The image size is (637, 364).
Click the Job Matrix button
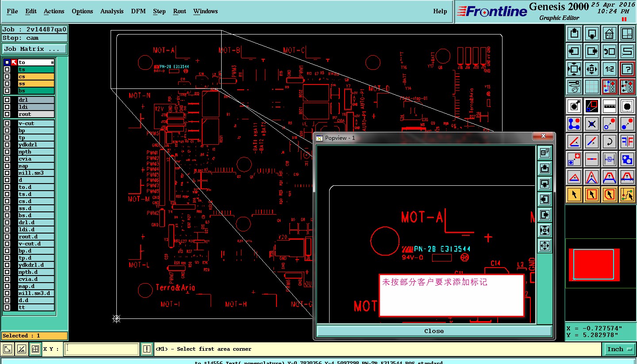coord(35,49)
